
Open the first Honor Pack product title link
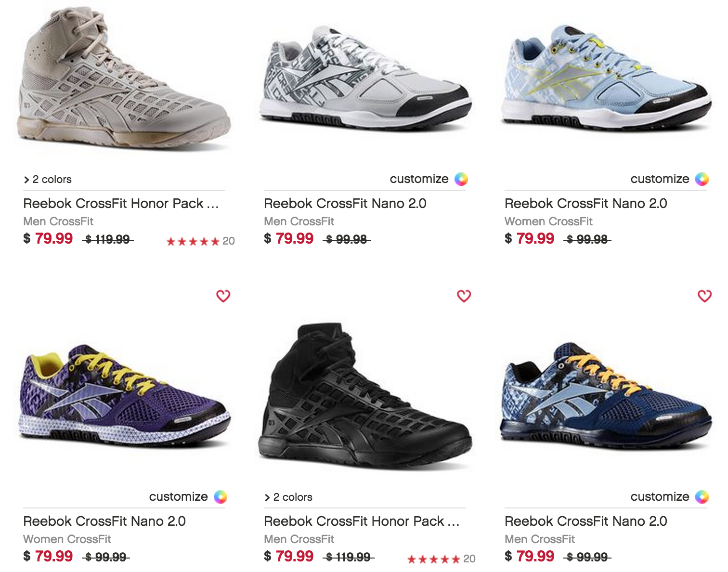pyautogui.click(x=121, y=204)
